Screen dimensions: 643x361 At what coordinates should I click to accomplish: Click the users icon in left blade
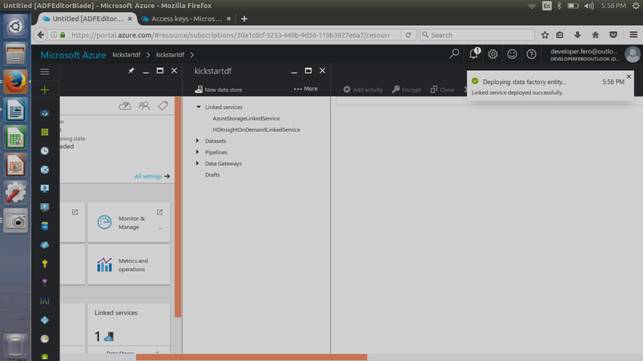click(144, 106)
